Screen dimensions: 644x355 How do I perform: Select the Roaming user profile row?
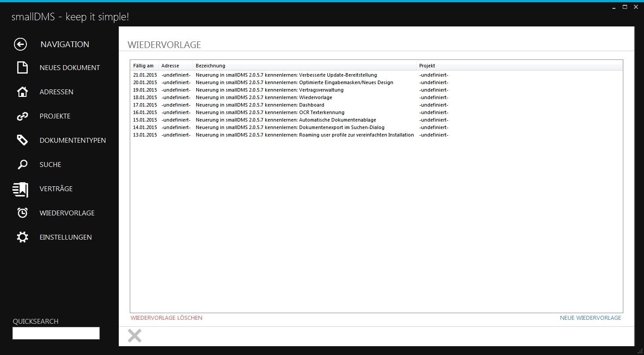tap(377, 135)
